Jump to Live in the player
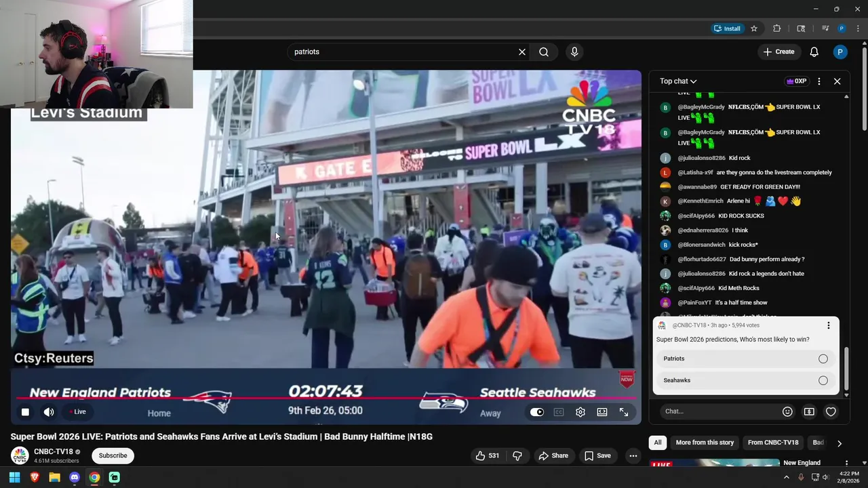The image size is (868, 488). pyautogui.click(x=77, y=411)
